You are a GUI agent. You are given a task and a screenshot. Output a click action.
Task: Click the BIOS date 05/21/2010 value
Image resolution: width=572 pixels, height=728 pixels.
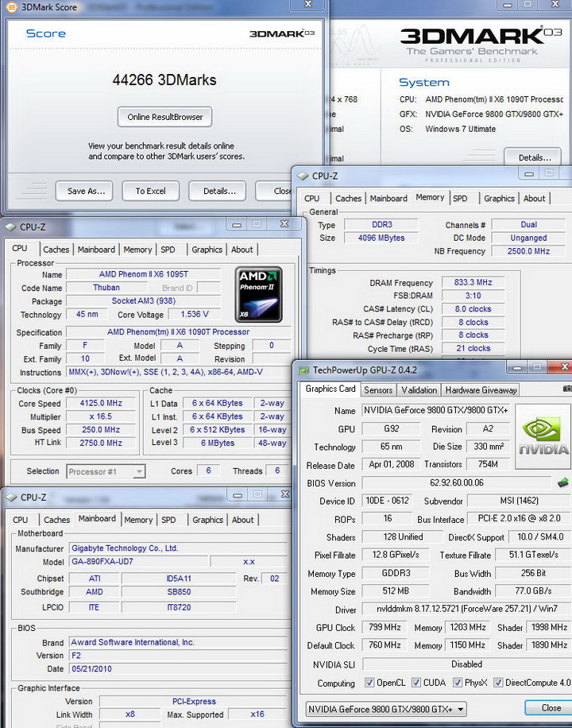[x=178, y=669]
